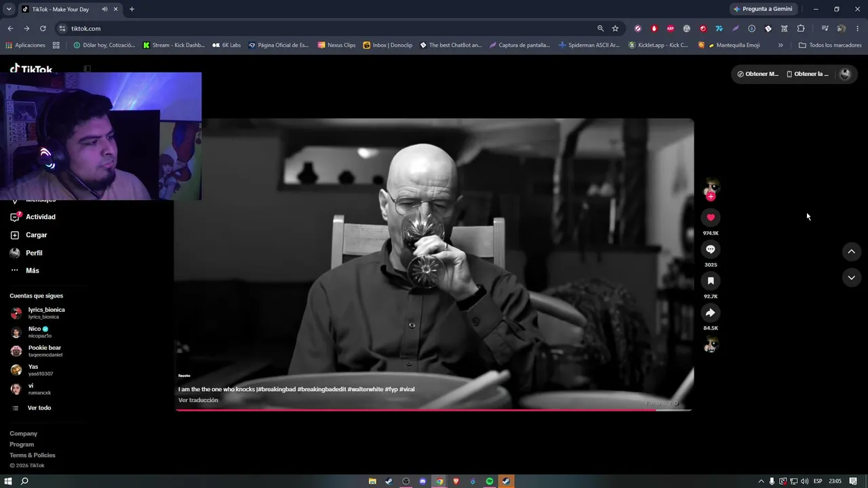This screenshot has width=868, height=488.
Task: Click Pregunta a Gemini
Action: (762, 9)
